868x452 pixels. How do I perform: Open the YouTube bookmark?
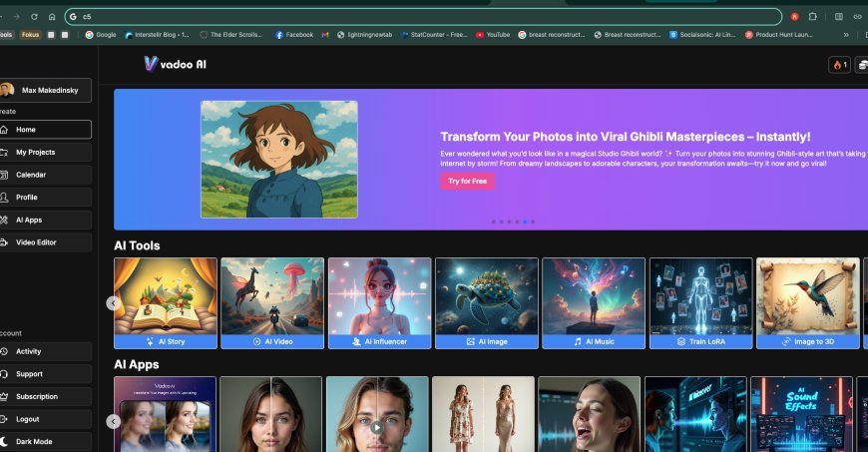(x=493, y=34)
